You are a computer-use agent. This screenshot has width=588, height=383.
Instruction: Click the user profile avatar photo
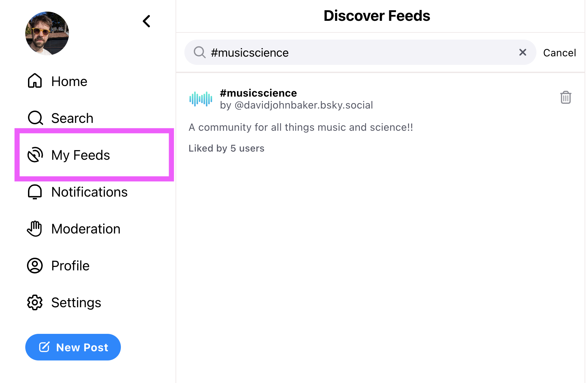tap(47, 33)
